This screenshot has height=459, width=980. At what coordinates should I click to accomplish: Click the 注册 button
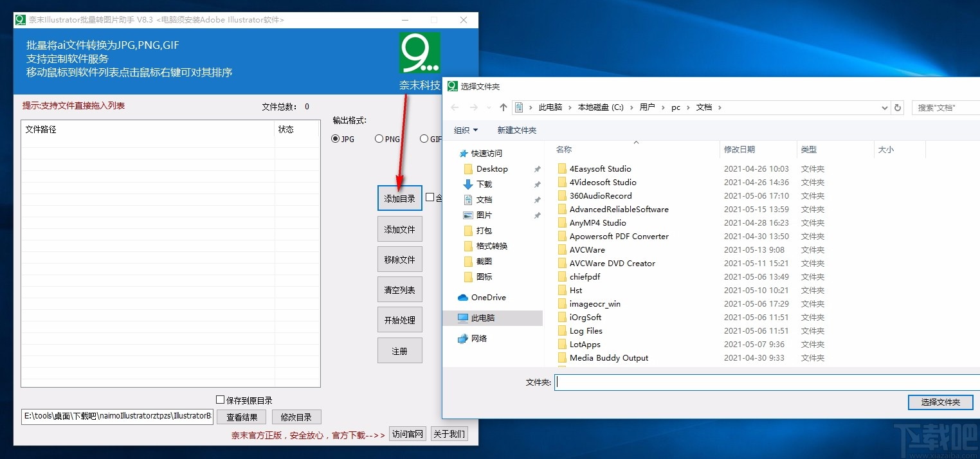coord(399,351)
